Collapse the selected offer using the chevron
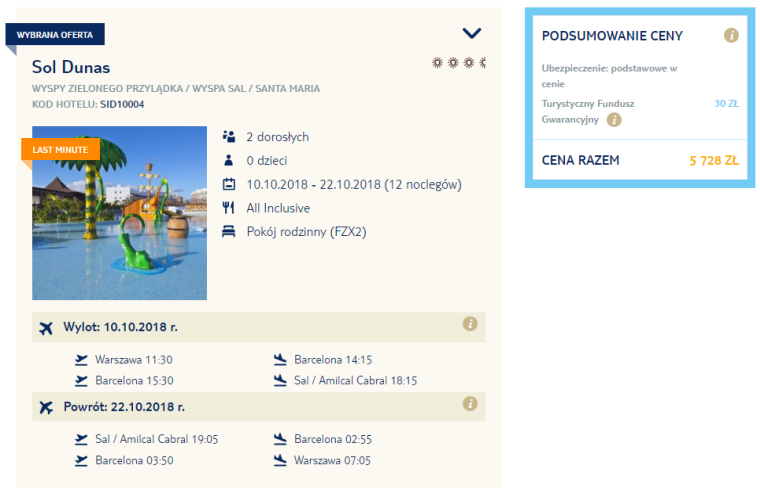 click(472, 33)
